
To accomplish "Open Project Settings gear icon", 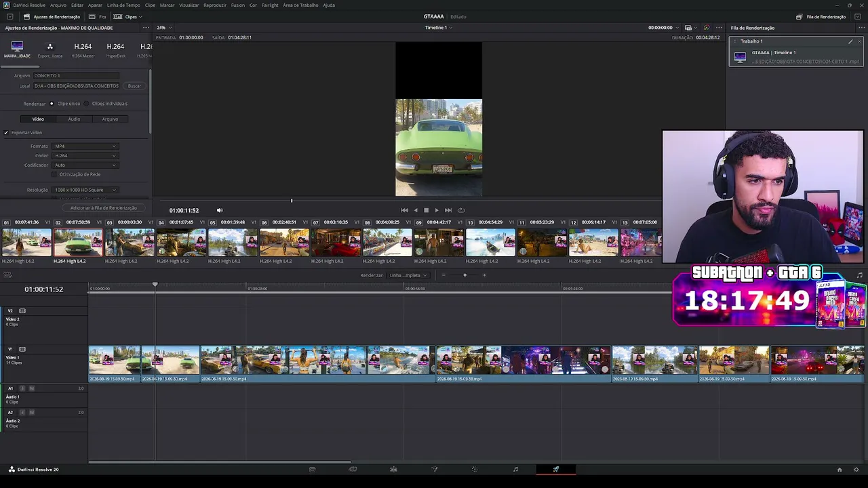I will click(x=856, y=469).
